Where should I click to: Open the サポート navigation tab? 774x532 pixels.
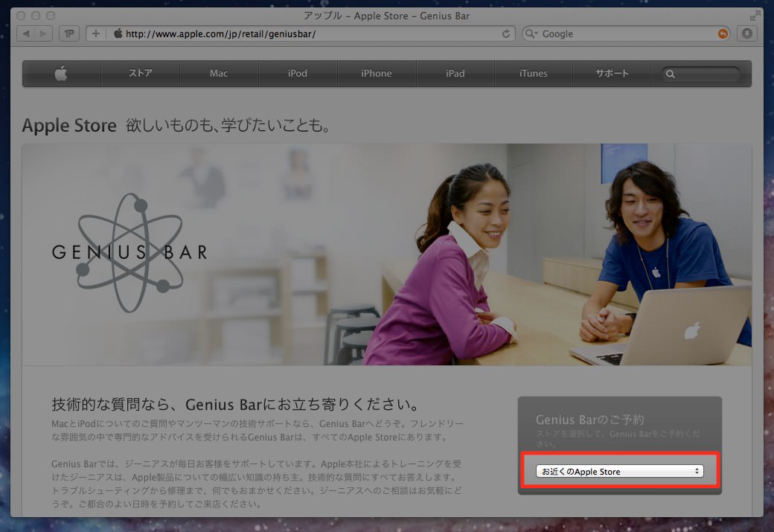(612, 74)
